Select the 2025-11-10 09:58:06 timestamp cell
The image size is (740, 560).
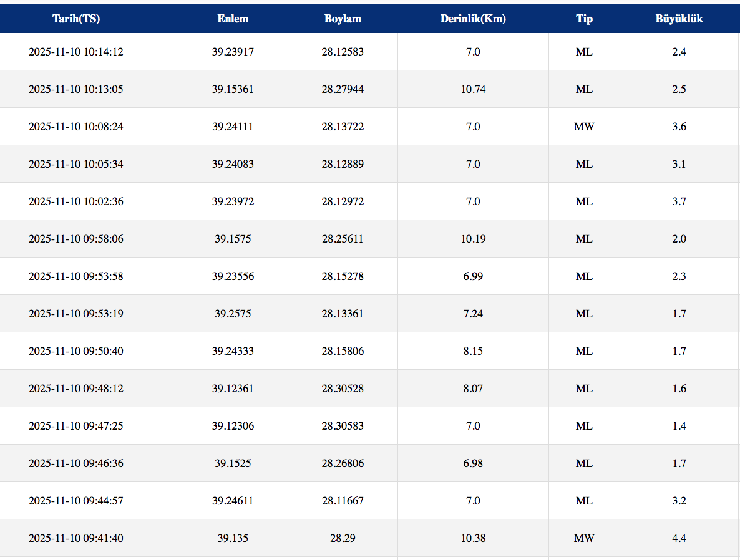76,239
